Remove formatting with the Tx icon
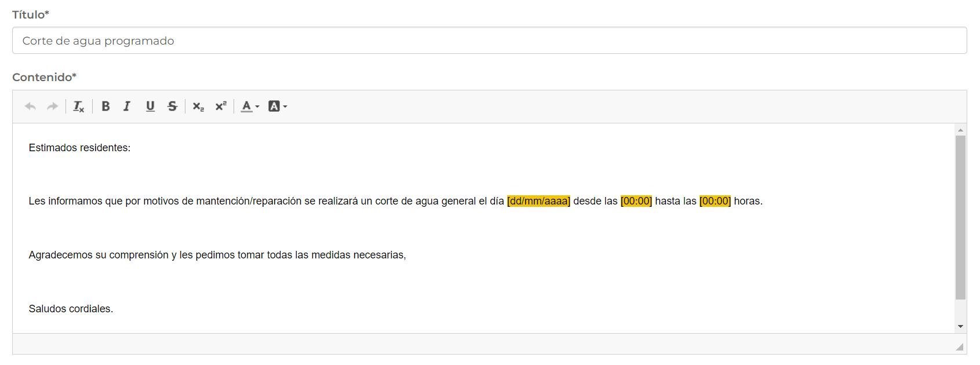 tap(78, 107)
